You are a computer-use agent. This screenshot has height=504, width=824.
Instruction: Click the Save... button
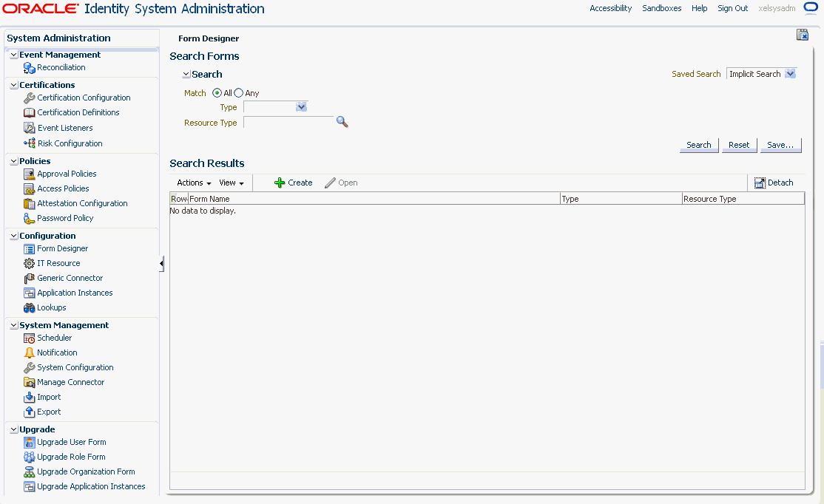point(780,145)
